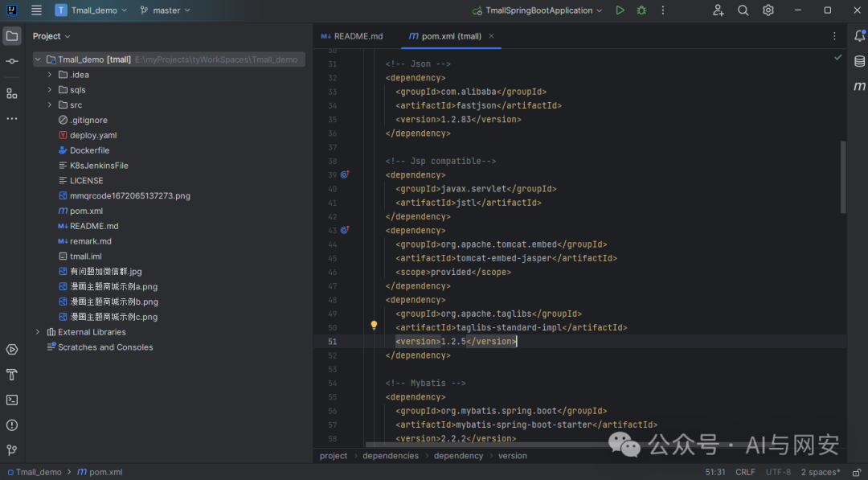
Task: Open the Terminal tool window
Action: (11, 400)
